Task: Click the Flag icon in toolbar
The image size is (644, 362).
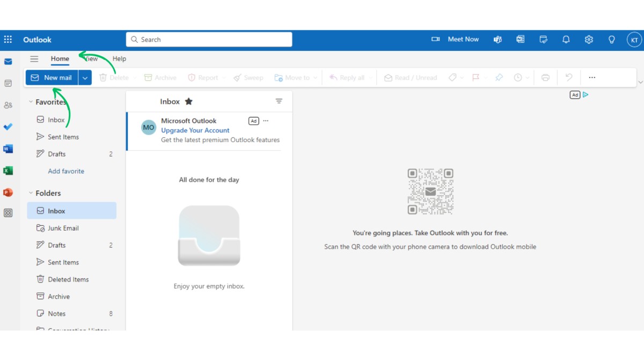Action: [475, 78]
